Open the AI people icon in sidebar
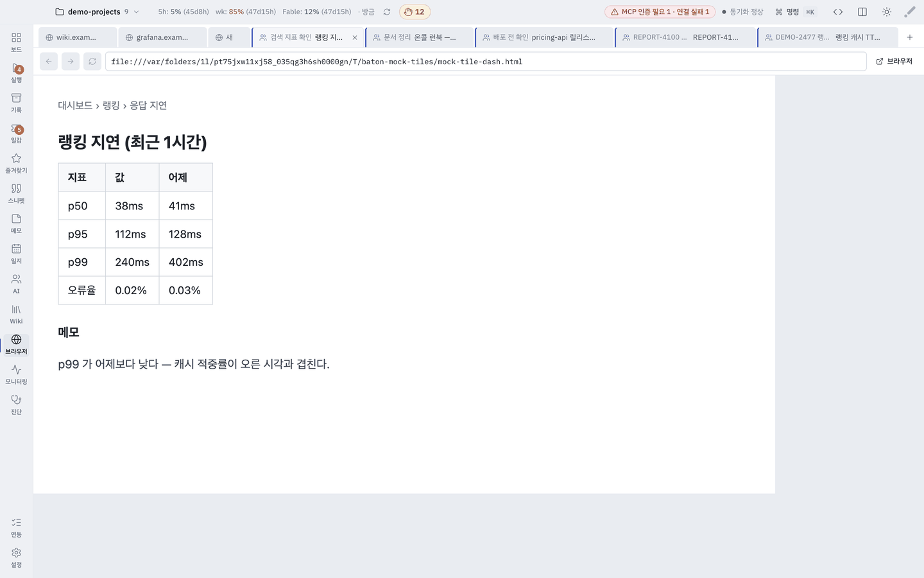 (x=16, y=284)
